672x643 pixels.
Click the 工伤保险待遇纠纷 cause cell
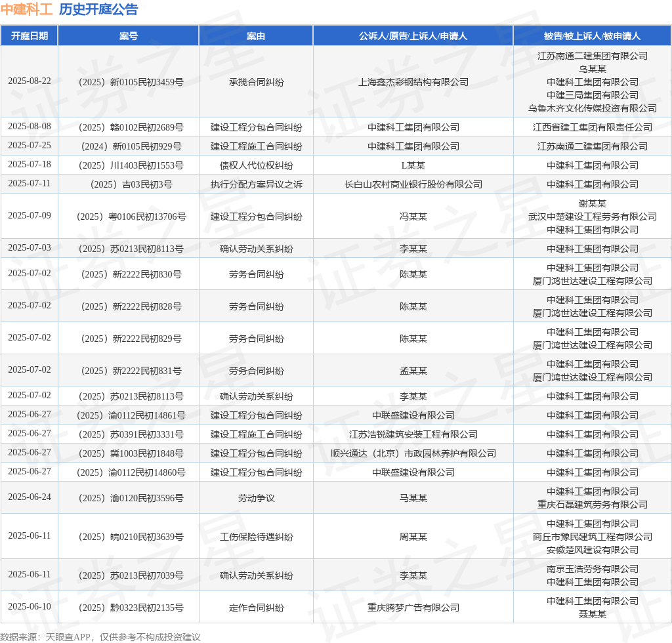[x=257, y=537]
